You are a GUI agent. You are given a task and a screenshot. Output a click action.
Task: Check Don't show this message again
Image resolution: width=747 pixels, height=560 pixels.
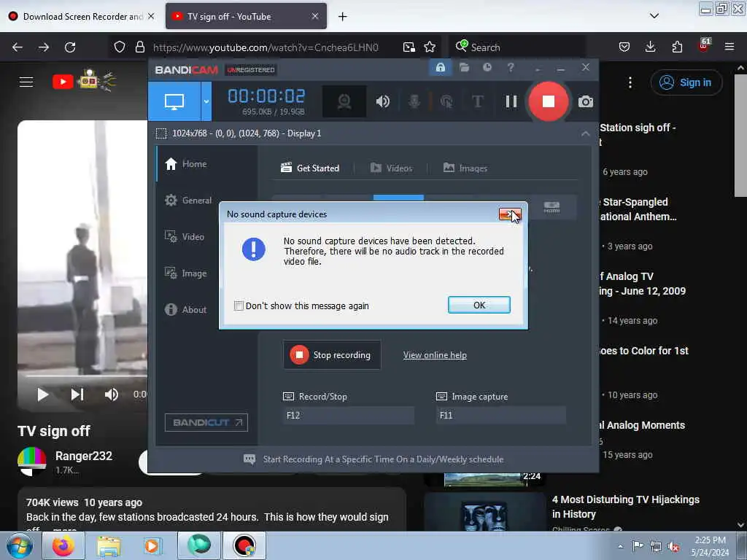[x=239, y=306]
